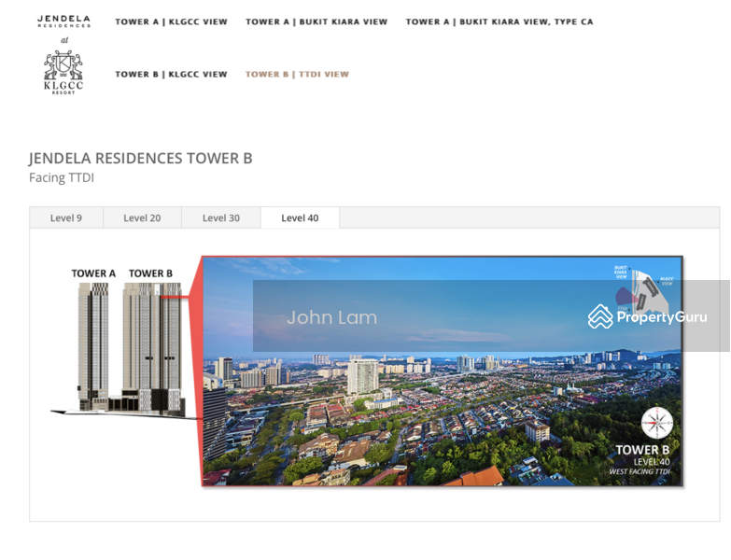This screenshot has height=560, width=731.
Task: Switch to the Level 9 tab
Action: pos(66,217)
